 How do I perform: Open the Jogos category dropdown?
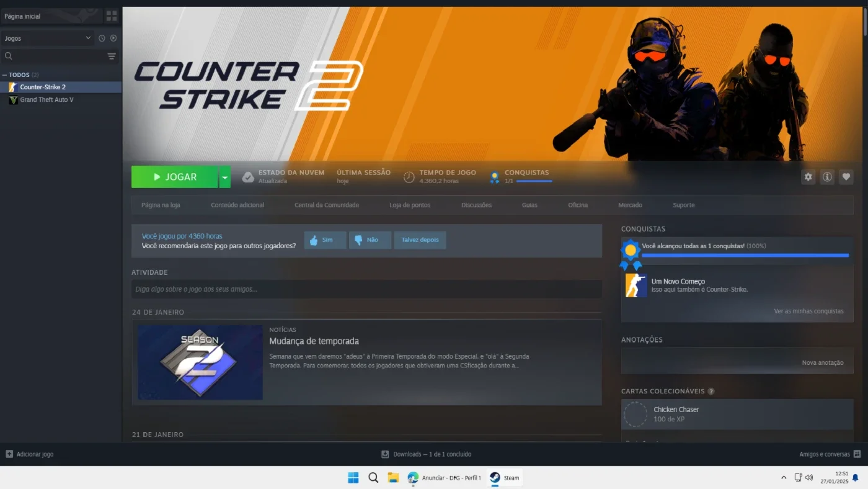coord(47,38)
